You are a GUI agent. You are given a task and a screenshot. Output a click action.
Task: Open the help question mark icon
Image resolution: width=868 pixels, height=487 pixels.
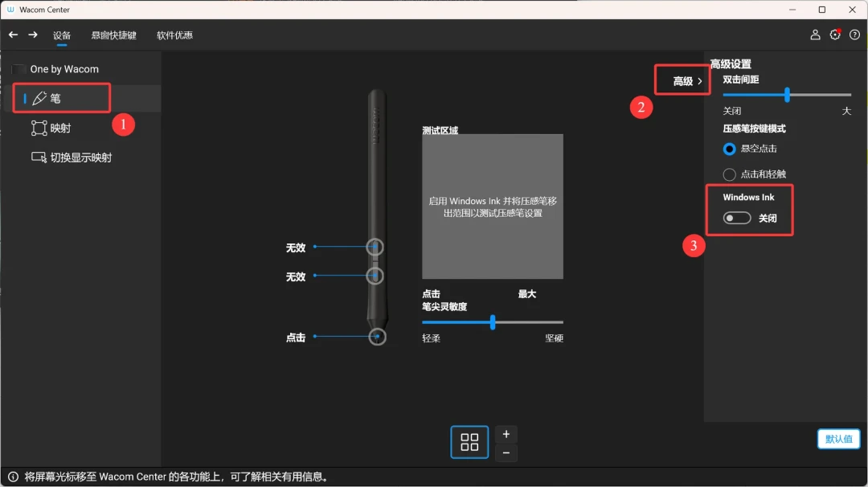pyautogui.click(x=854, y=35)
